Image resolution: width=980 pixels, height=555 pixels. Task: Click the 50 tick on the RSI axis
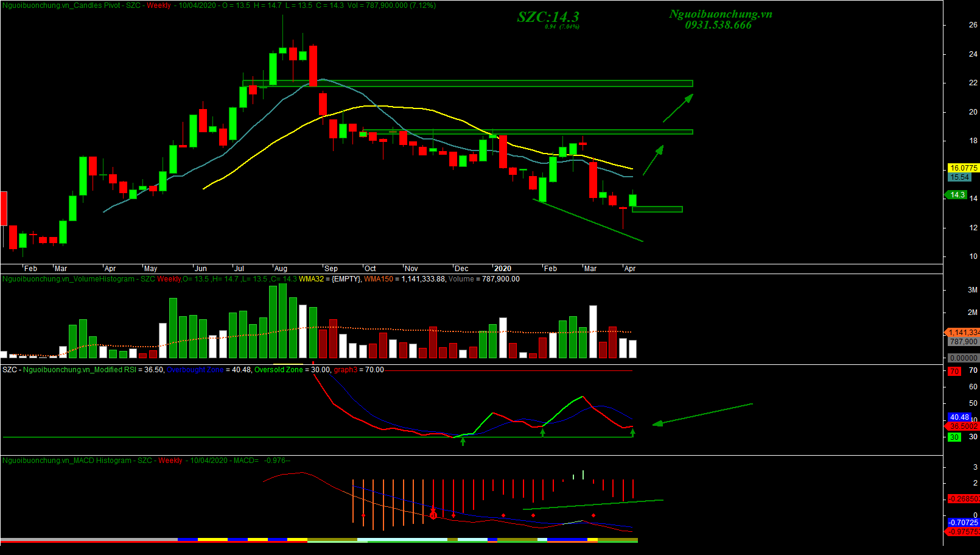pyautogui.click(x=973, y=403)
